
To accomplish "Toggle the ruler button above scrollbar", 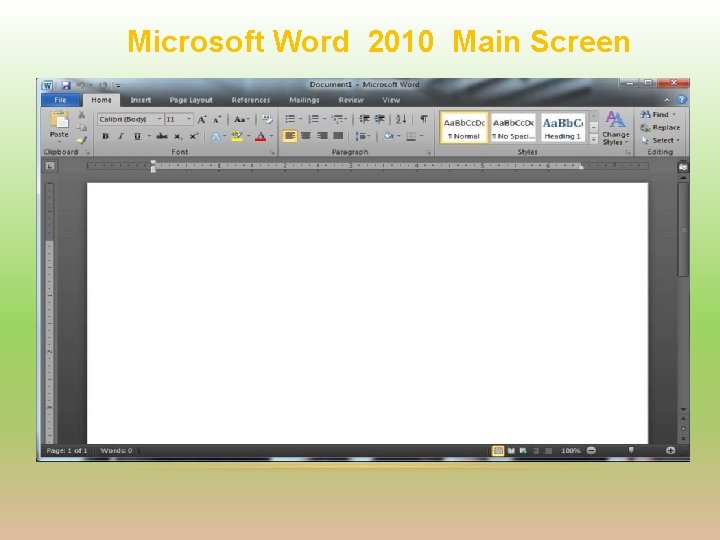I will (683, 167).
